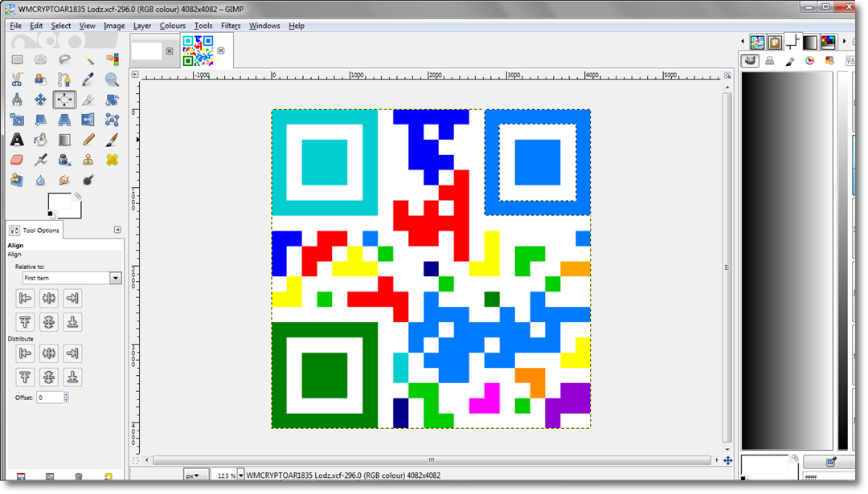The image size is (868, 494).
Task: Switch to colour Wheel selector
Action: pyautogui.click(x=810, y=61)
